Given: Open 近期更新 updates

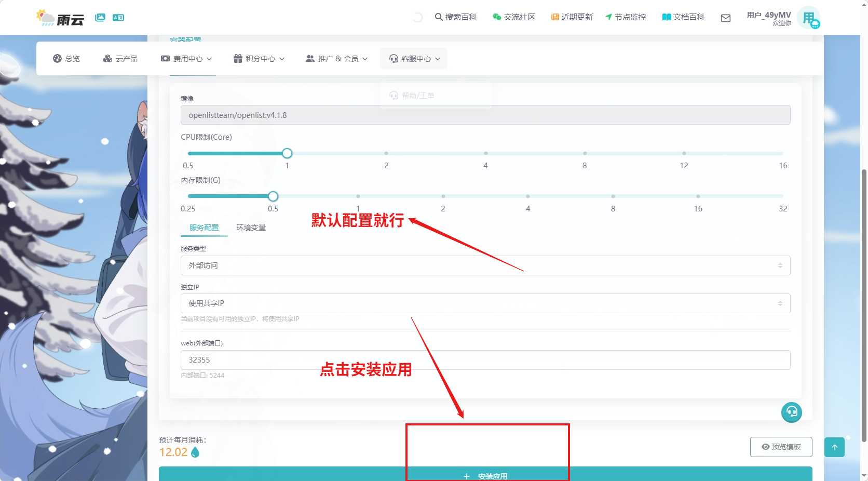Looking at the screenshot, I should (572, 17).
